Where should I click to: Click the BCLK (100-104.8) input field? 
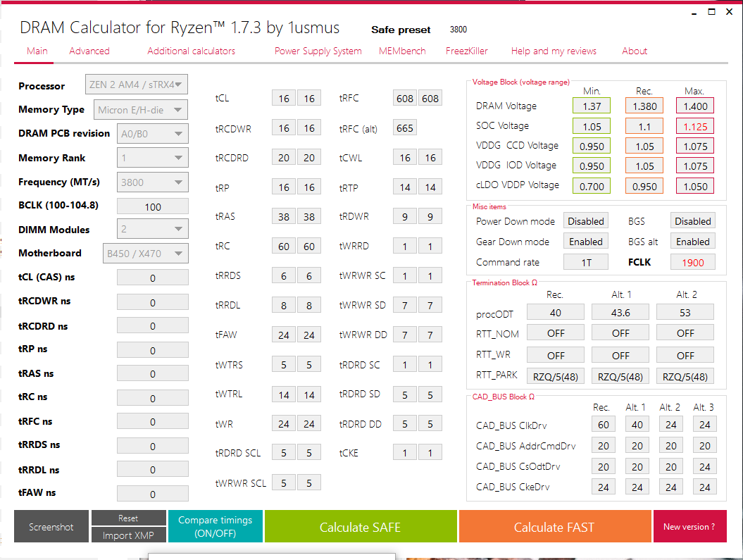pos(153,206)
